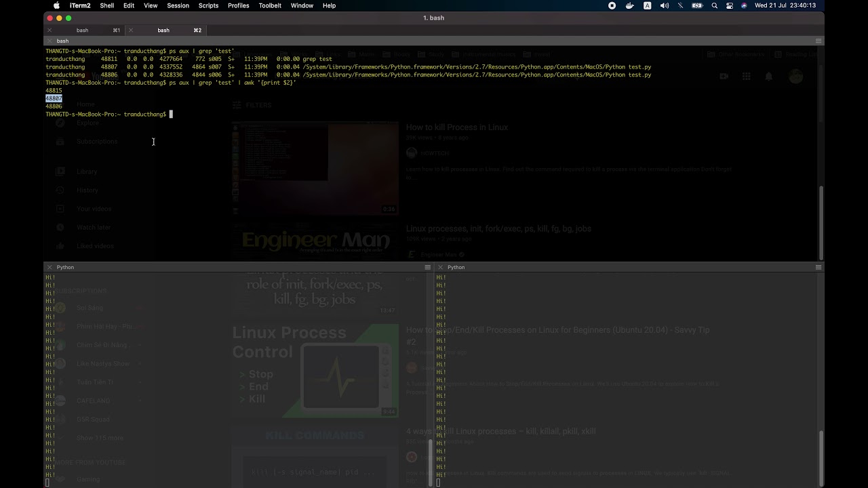Click the menu bar date and time
Image resolution: width=868 pixels, height=488 pixels.
point(785,5)
